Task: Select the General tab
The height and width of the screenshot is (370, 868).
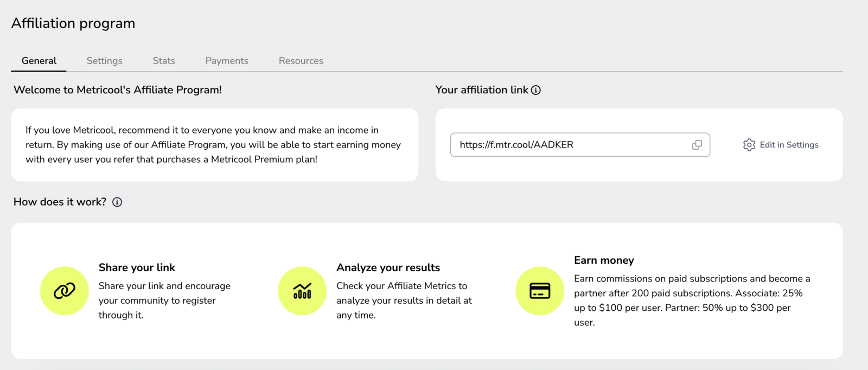Action: click(x=39, y=61)
